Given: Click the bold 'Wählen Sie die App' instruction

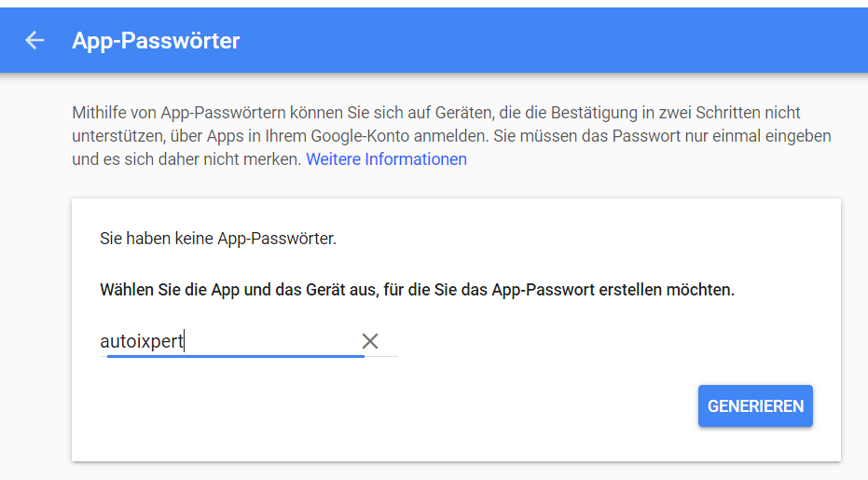Looking at the screenshot, I should point(417,290).
